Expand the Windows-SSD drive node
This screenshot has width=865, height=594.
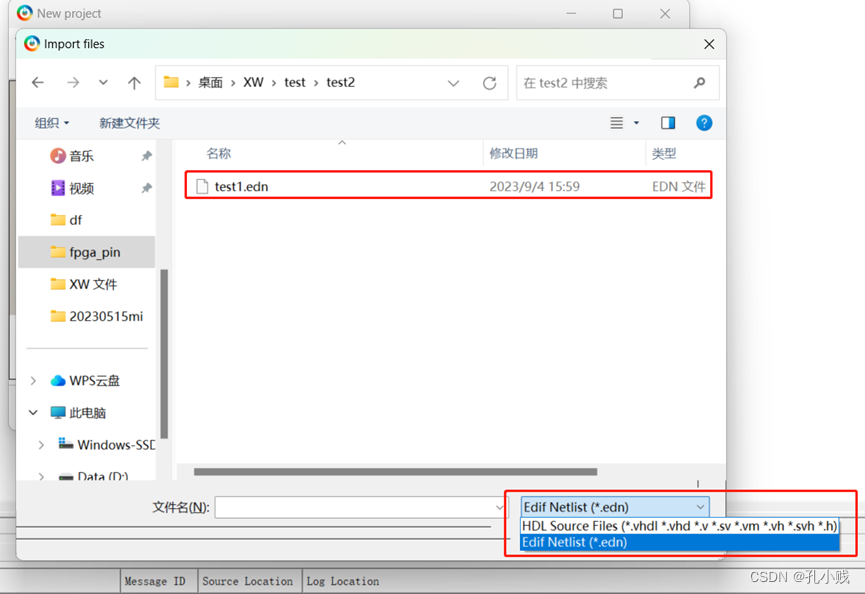pyautogui.click(x=43, y=444)
